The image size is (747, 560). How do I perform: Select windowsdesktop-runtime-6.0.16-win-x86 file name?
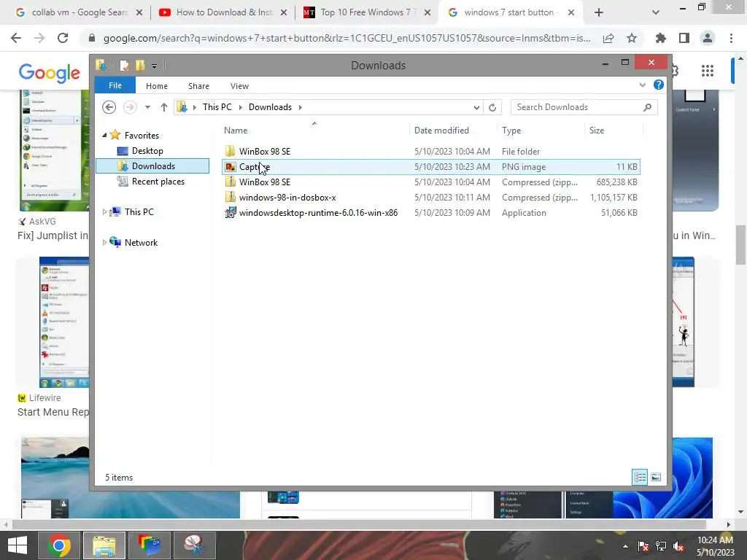tap(318, 212)
